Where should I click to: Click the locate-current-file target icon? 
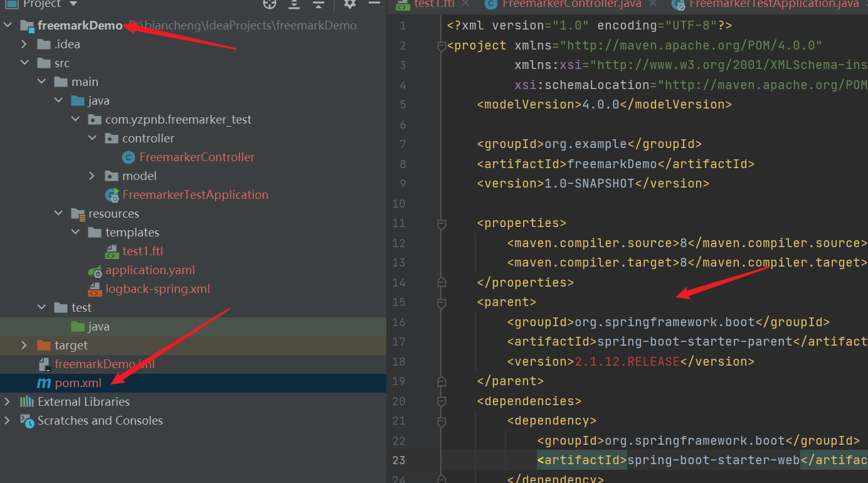tap(270, 4)
